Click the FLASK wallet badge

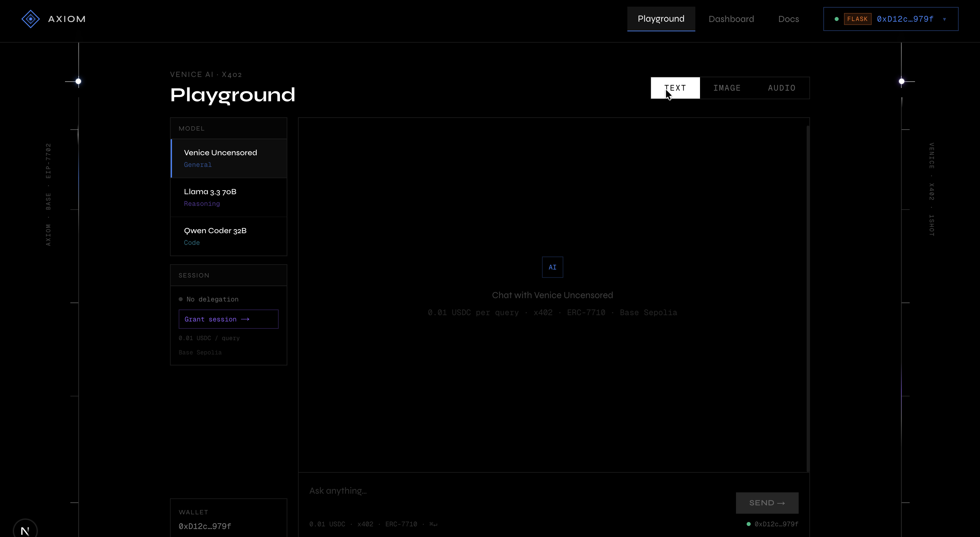857,19
